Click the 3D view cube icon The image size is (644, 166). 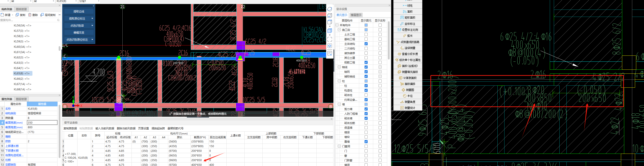[x=330, y=16]
